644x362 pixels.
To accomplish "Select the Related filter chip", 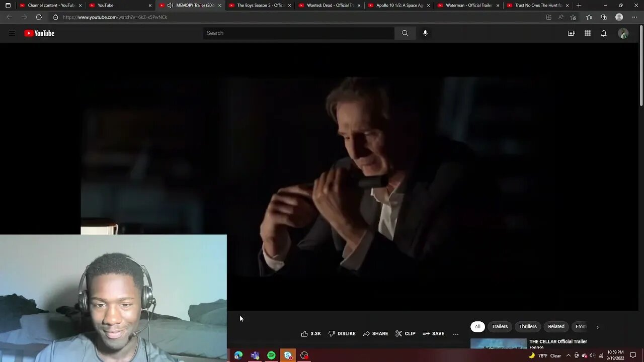I will (556, 327).
